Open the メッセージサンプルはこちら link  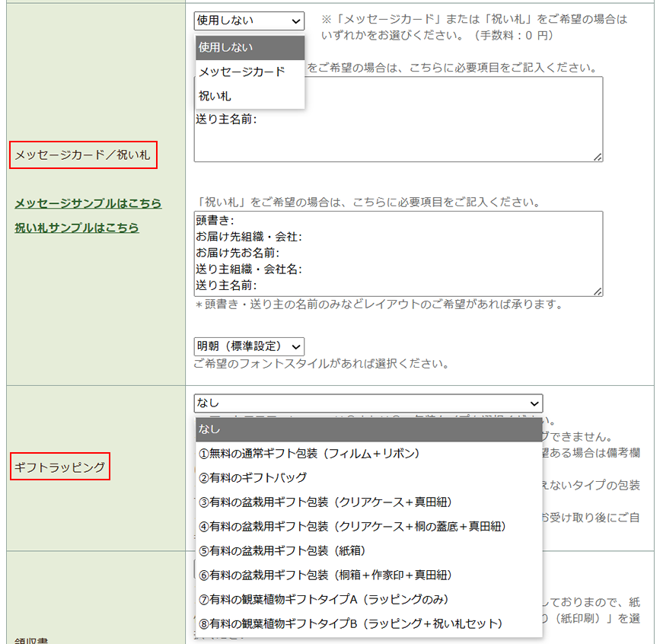pos(88,203)
